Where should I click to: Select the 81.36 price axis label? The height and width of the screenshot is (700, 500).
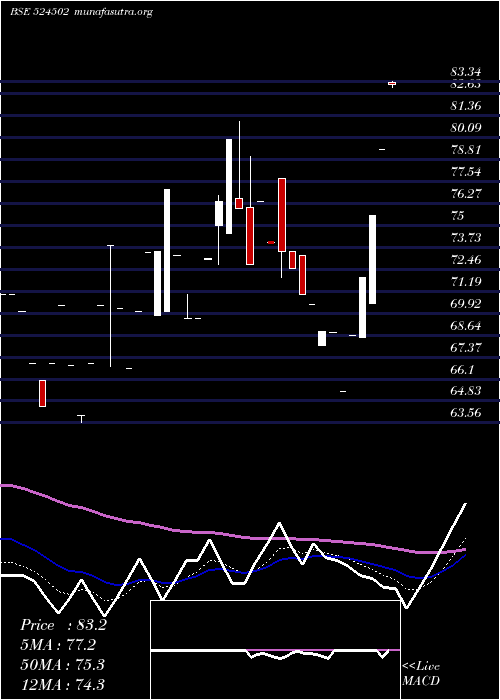pos(466,106)
